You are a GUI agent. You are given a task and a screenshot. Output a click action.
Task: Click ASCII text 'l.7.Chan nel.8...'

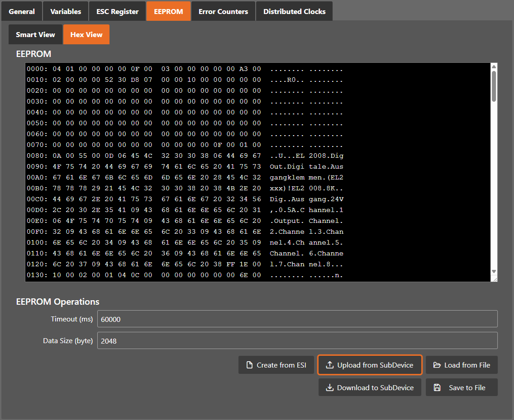(306, 264)
